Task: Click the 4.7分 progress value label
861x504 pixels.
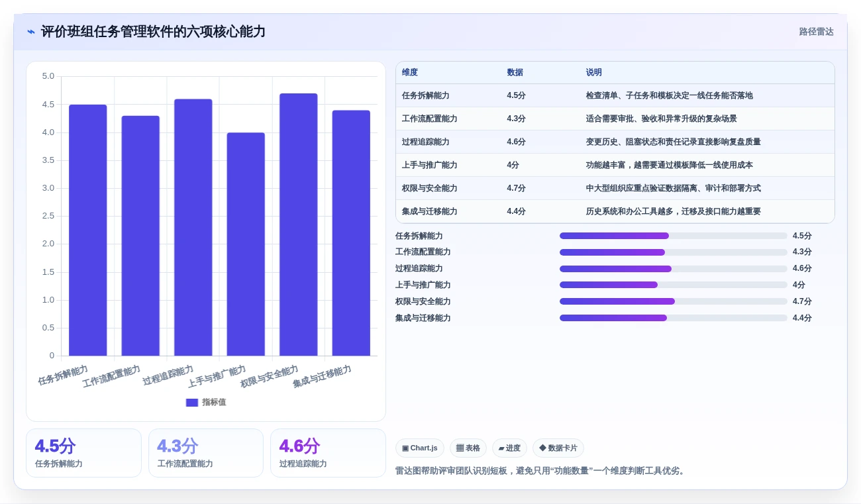Action: [802, 301]
